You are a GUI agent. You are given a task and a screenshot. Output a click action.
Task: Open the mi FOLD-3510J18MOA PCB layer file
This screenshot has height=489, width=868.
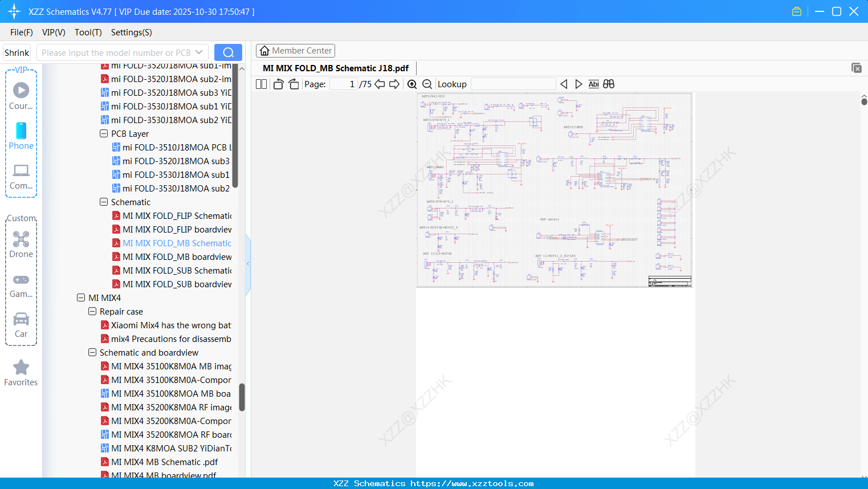pos(172,147)
